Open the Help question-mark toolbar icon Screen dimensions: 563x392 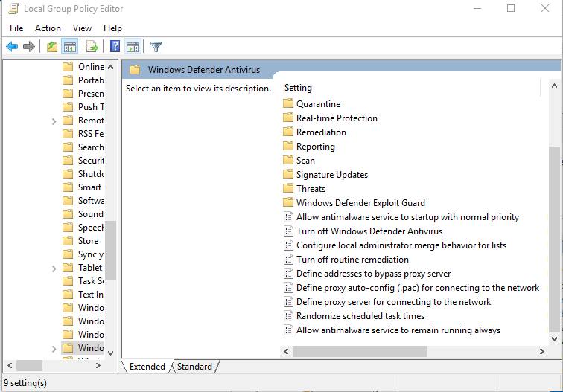coord(115,46)
